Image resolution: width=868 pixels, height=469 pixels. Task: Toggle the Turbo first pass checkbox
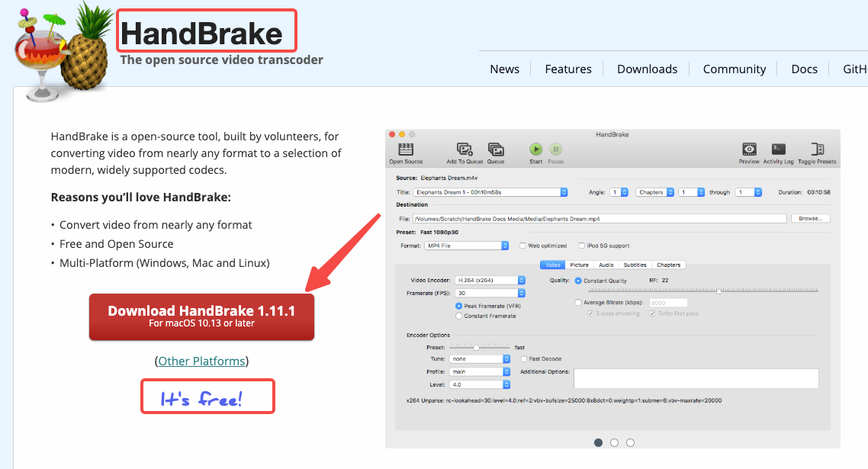[x=652, y=313]
